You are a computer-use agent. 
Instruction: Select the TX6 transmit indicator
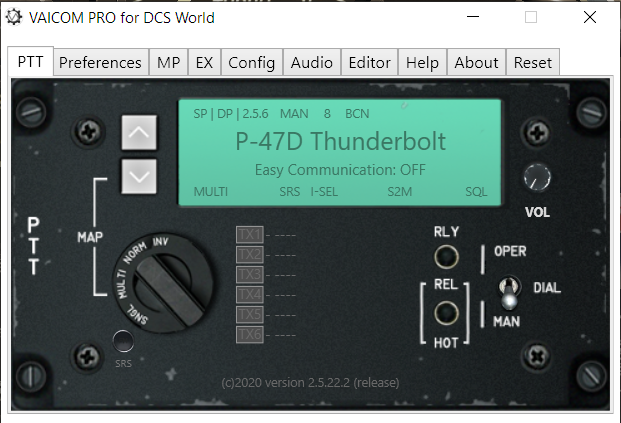(250, 335)
